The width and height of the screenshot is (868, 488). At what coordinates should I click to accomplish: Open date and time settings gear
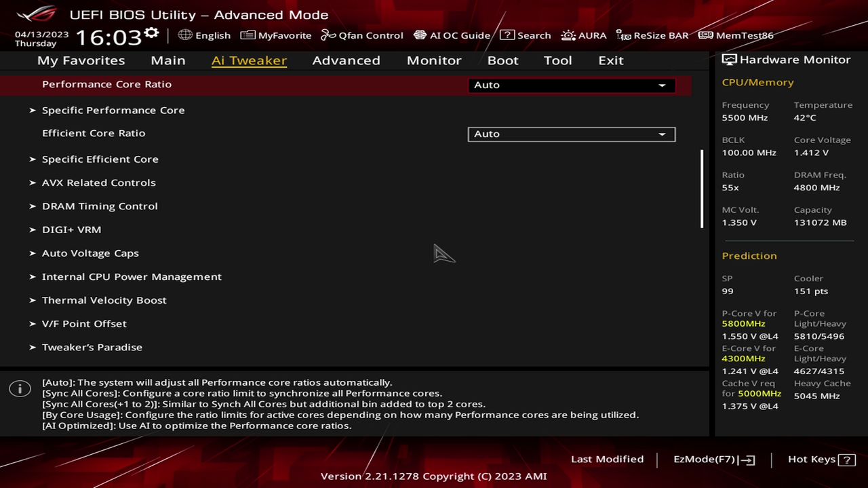point(151,33)
